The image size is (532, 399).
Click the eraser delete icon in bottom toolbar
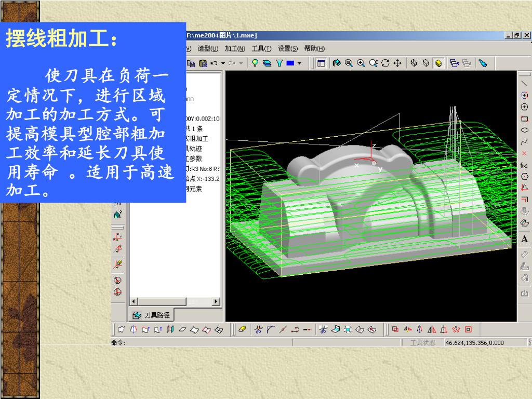point(242,329)
